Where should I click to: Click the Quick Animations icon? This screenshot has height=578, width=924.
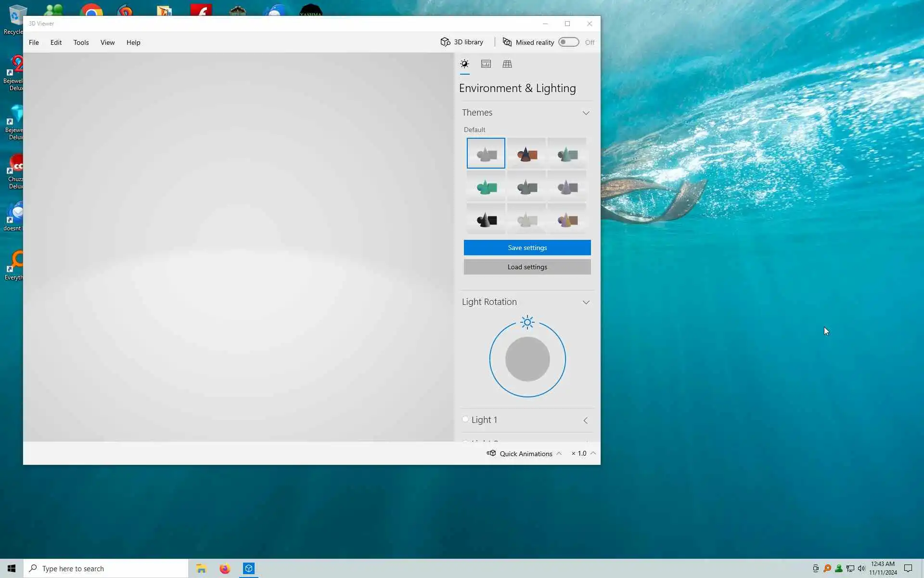[x=491, y=453]
